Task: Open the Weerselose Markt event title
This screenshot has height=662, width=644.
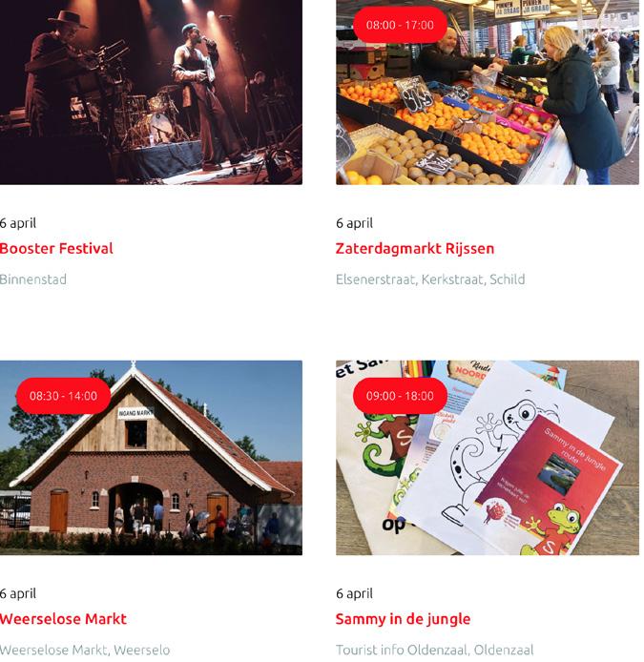Action: coord(63,619)
